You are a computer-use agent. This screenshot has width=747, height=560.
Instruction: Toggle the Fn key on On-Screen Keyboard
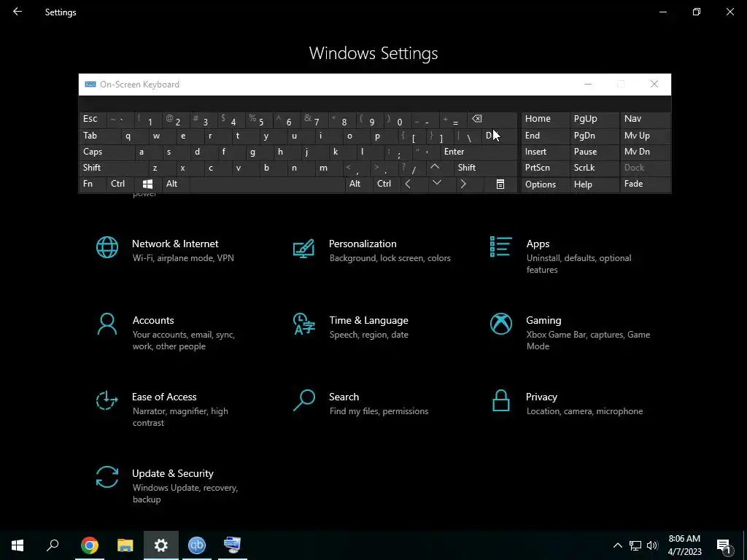click(93, 184)
